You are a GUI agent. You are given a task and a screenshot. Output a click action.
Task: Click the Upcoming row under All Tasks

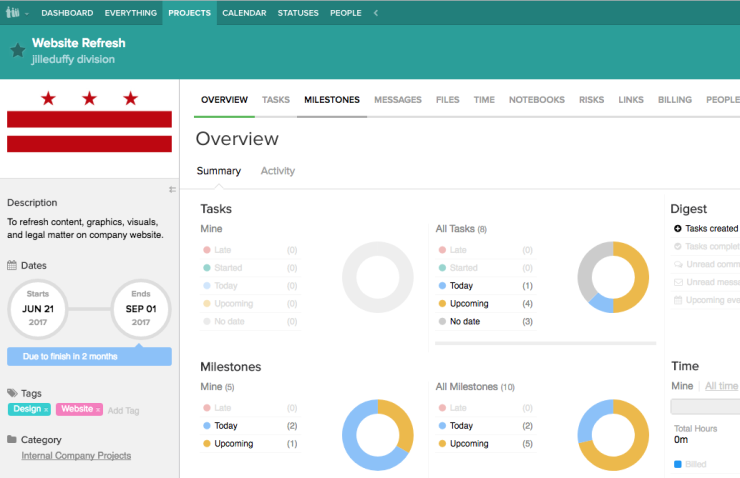tap(468, 304)
